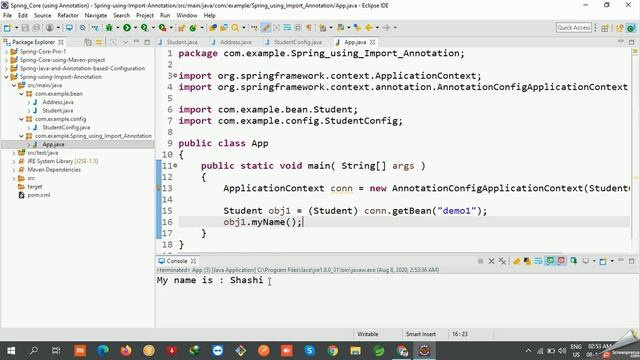Toggle Show Console on Standard Out
Image resolution: width=640 pixels, height=360 pixels.
click(x=550, y=261)
